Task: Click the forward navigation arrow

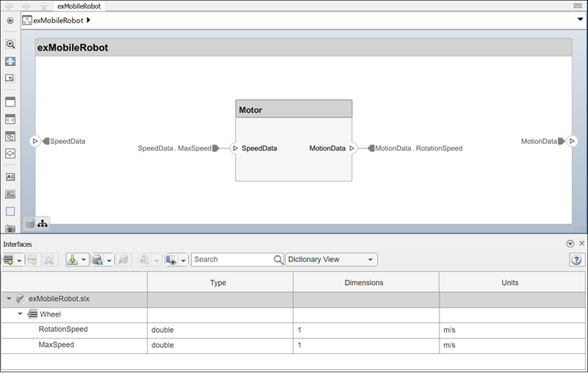Action: point(26,6)
